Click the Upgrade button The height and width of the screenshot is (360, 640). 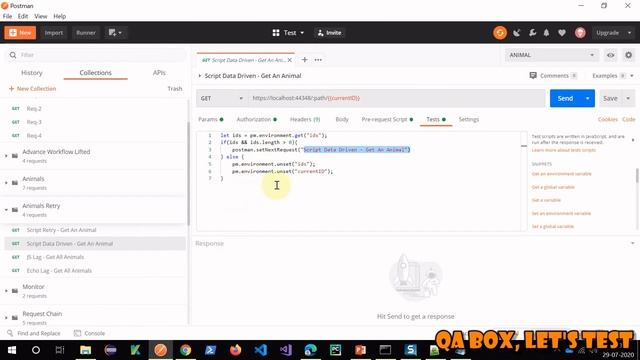pos(607,33)
